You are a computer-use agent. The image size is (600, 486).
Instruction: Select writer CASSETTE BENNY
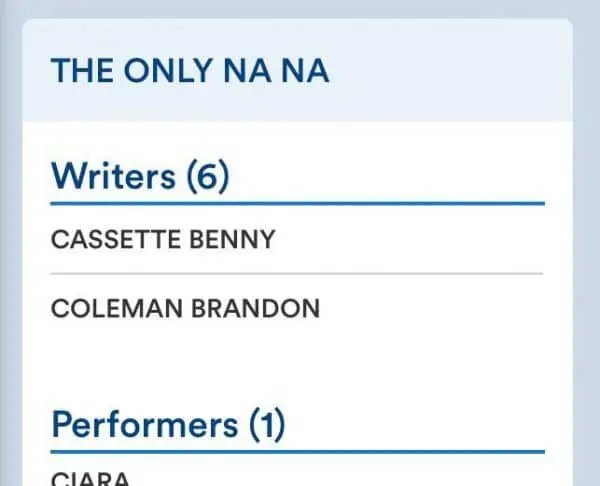[x=163, y=240]
